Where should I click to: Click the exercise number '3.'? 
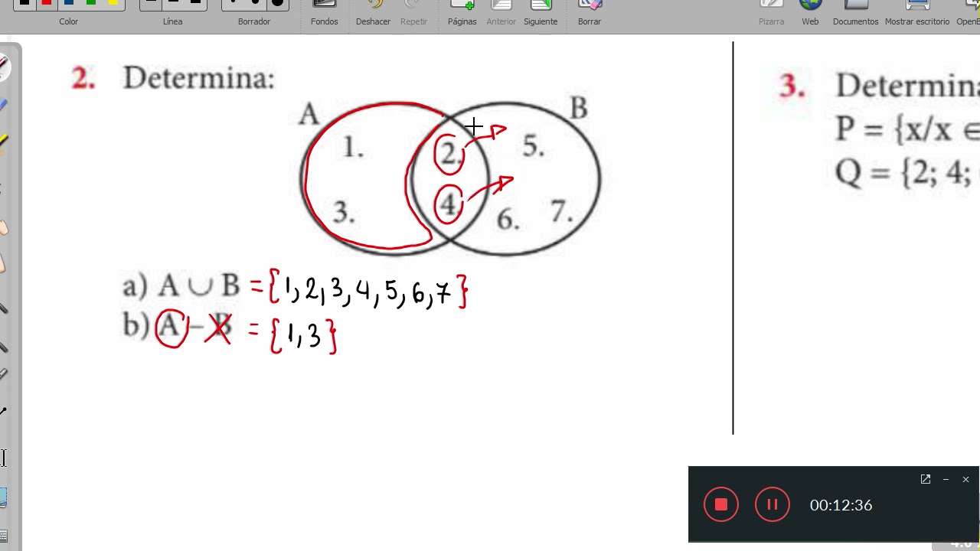(x=792, y=85)
